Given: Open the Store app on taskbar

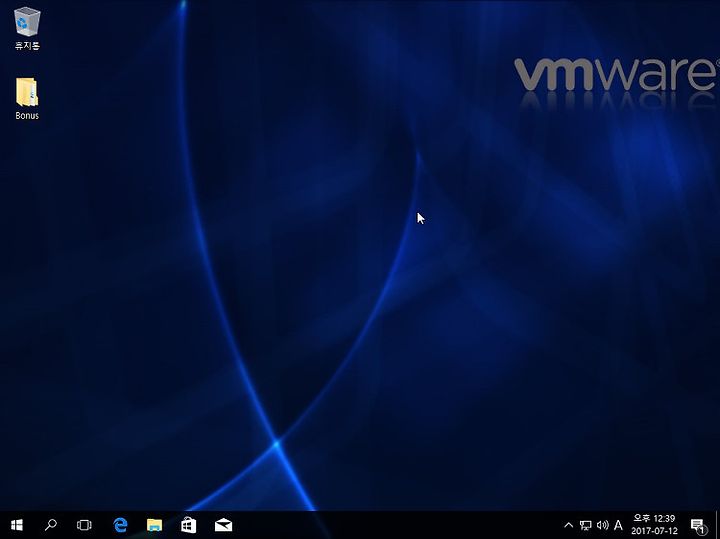Looking at the screenshot, I should 189,525.
